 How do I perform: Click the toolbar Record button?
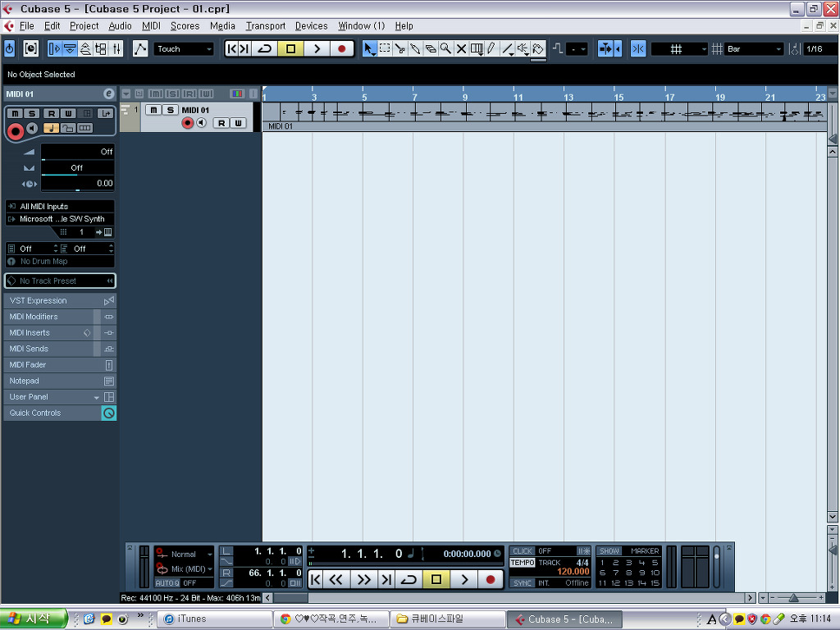tap(342, 48)
